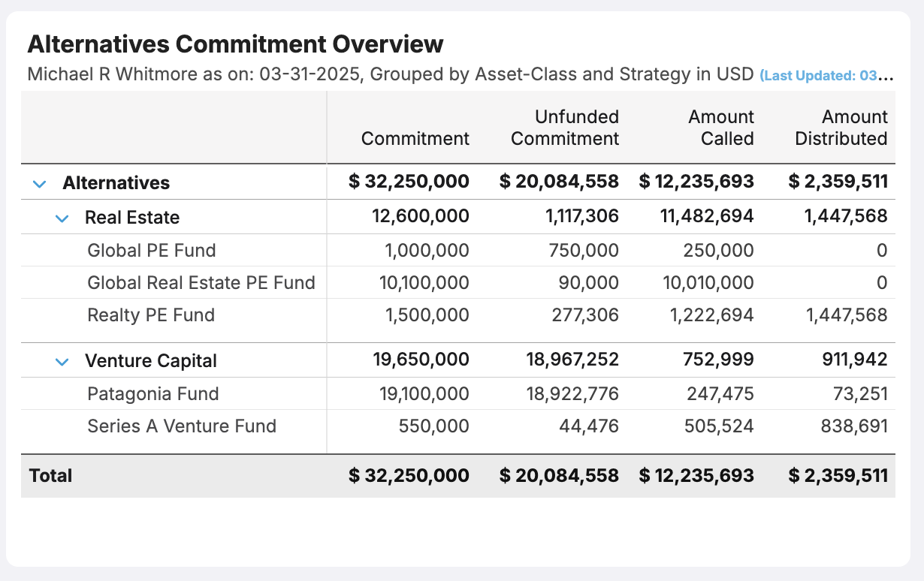Click the Real Estate row label
Viewport: 924px width, 581px height.
[132, 218]
